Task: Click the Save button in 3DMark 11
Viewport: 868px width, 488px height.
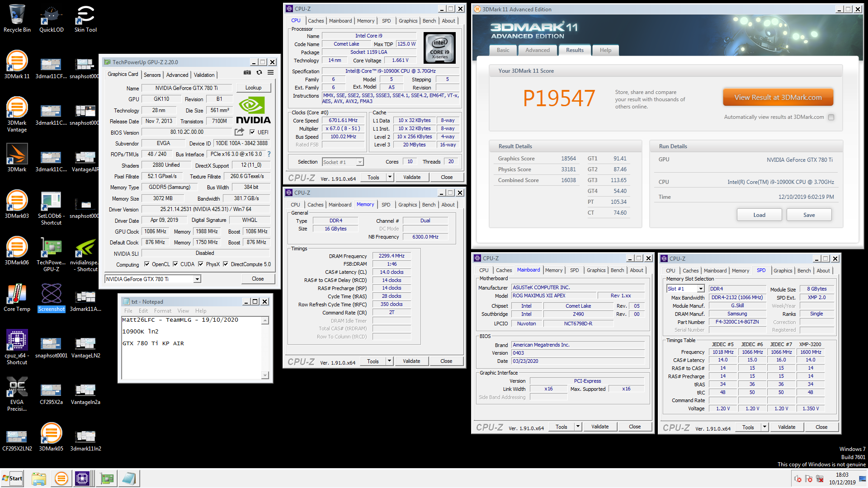Action: [809, 215]
